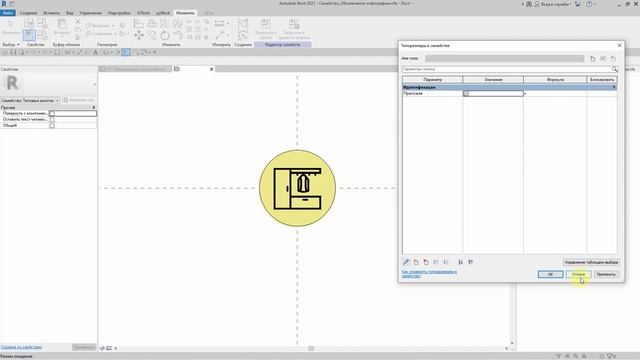Screen dimensions: 640x360
Task: Click the Применить button in the dialog
Action: (607, 274)
